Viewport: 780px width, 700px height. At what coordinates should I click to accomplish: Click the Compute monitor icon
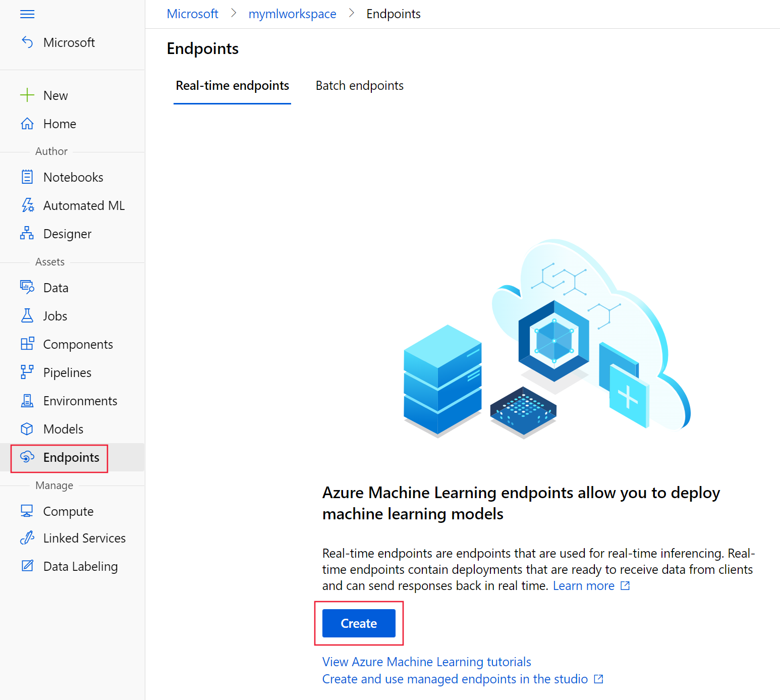27,511
